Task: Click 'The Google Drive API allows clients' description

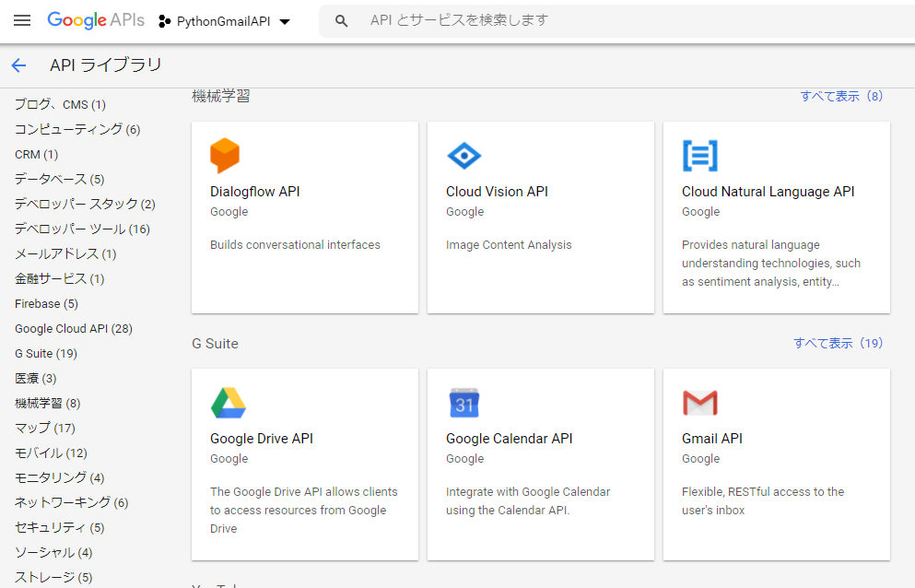Action: 304,510
